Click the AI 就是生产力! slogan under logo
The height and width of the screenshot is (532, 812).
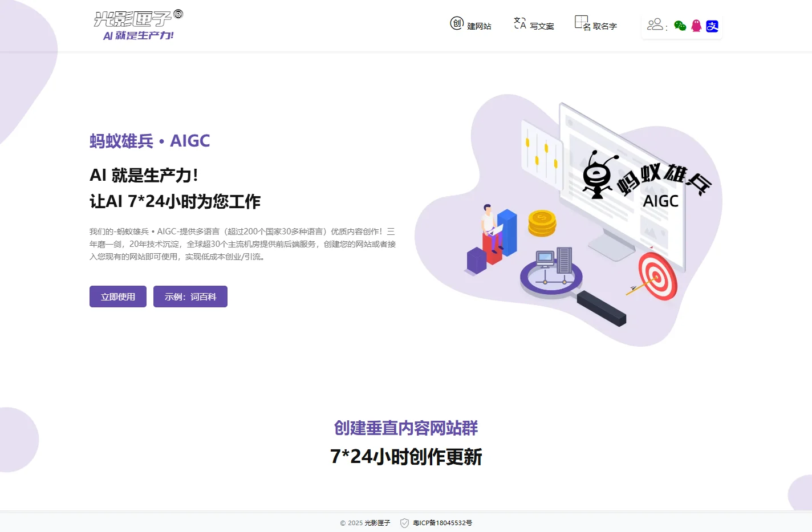(139, 35)
